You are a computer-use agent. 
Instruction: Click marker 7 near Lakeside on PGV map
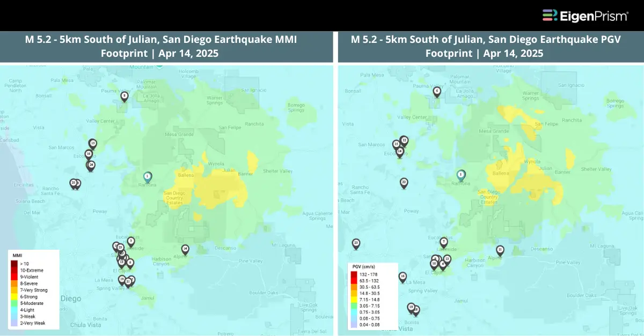[443, 242]
